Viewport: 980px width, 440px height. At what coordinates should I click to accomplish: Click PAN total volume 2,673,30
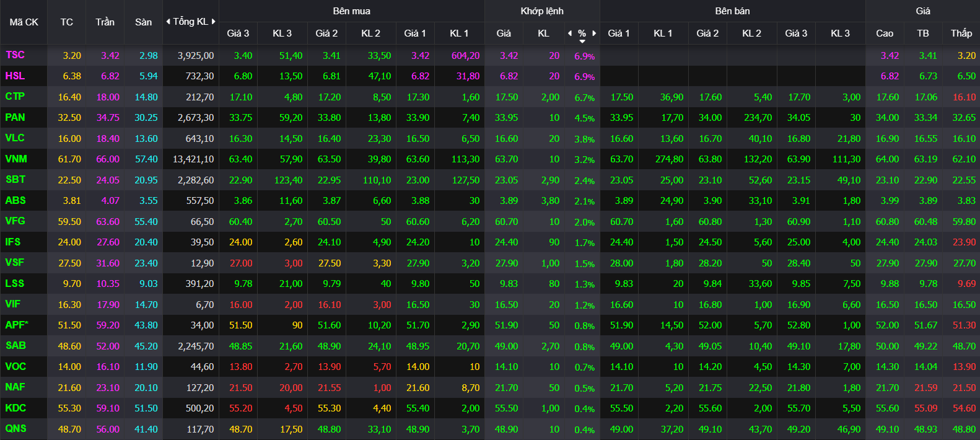(x=196, y=118)
